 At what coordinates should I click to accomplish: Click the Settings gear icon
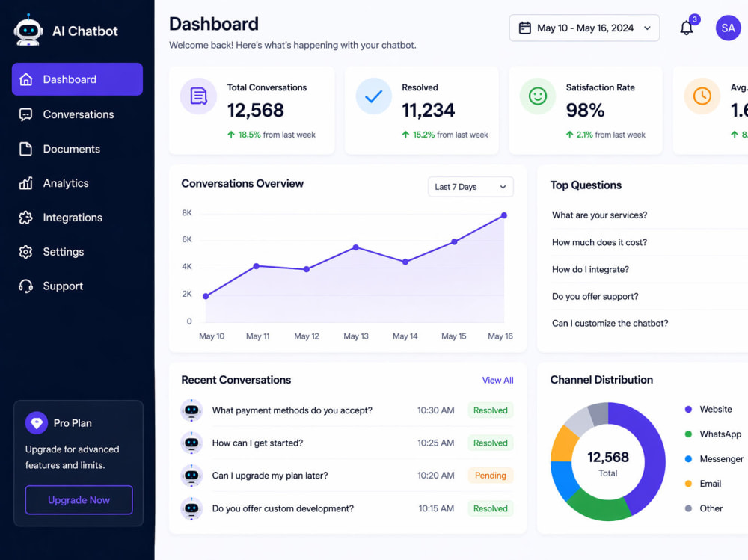tap(25, 252)
